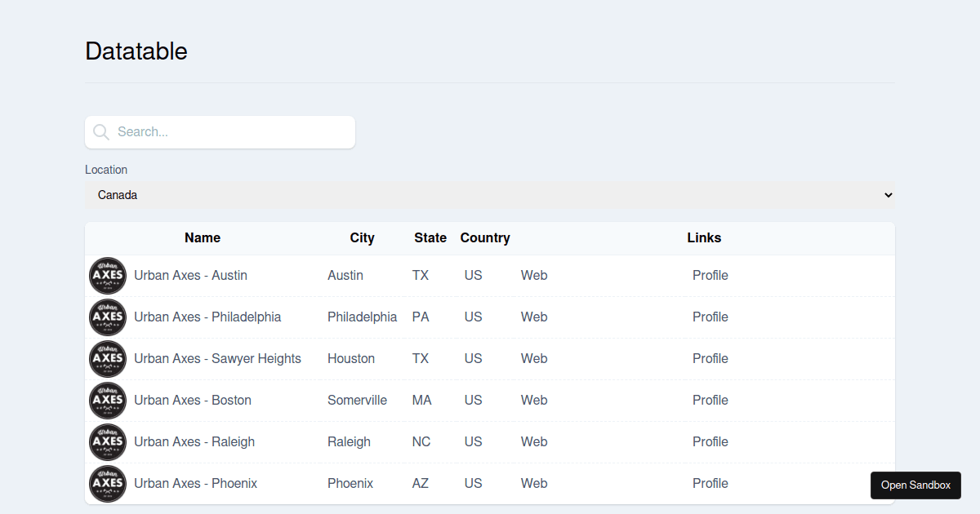Open Web link for Urban Axes Phoenix

tap(534, 484)
